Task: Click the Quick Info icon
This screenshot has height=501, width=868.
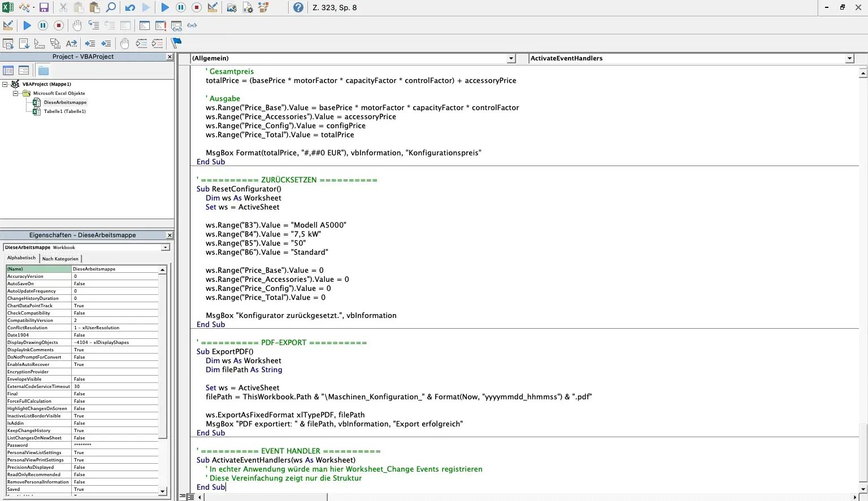Action: 40,43
